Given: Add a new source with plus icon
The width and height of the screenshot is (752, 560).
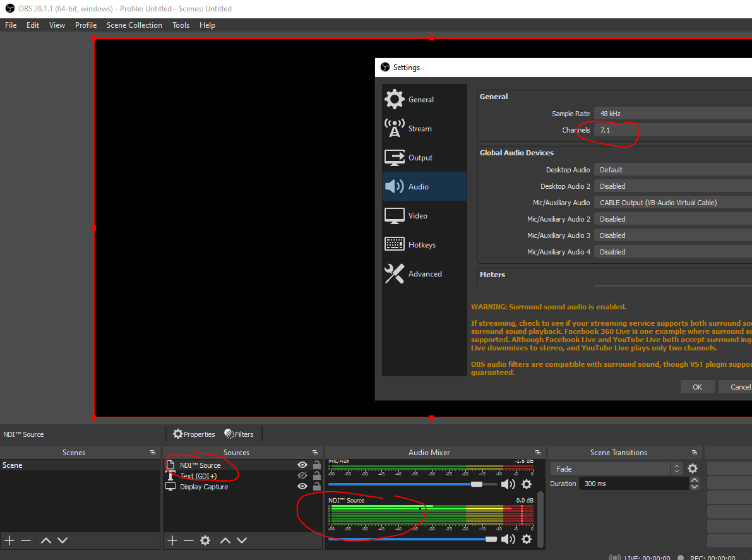Looking at the screenshot, I should 172,540.
